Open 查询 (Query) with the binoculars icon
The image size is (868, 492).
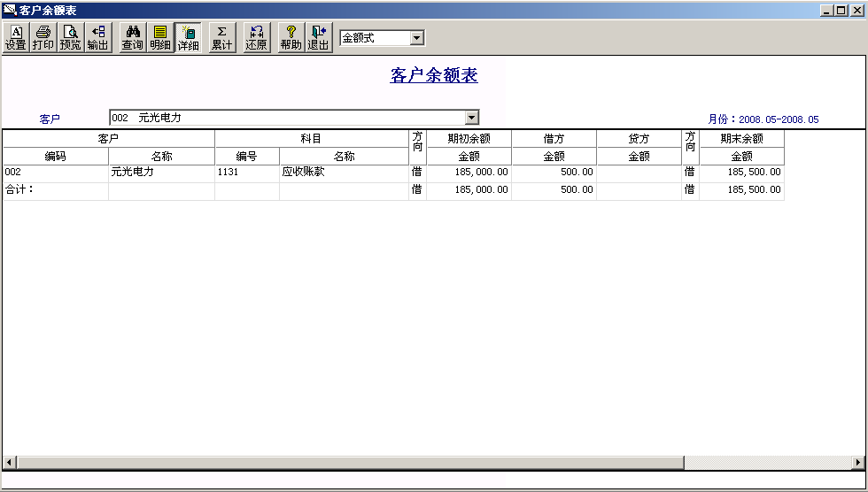pos(133,37)
